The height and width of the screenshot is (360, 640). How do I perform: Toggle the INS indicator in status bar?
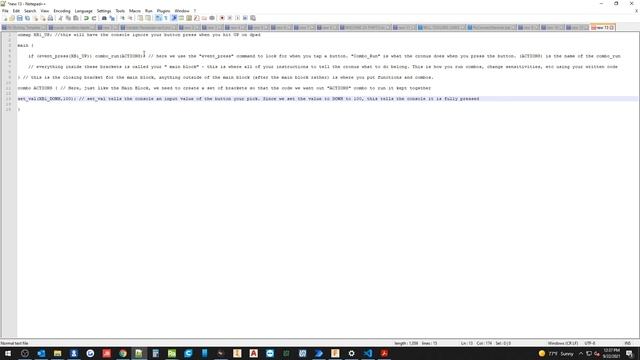point(628,343)
